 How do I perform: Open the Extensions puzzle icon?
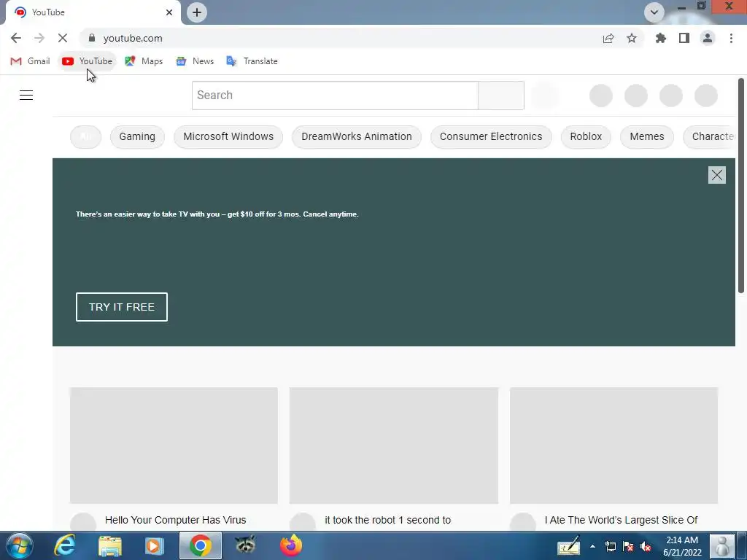(x=661, y=38)
